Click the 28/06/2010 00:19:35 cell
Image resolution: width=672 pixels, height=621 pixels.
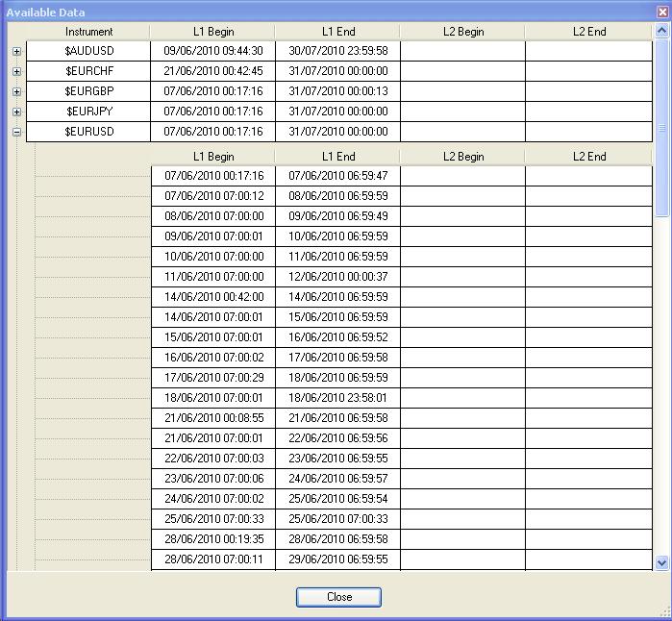point(213,538)
